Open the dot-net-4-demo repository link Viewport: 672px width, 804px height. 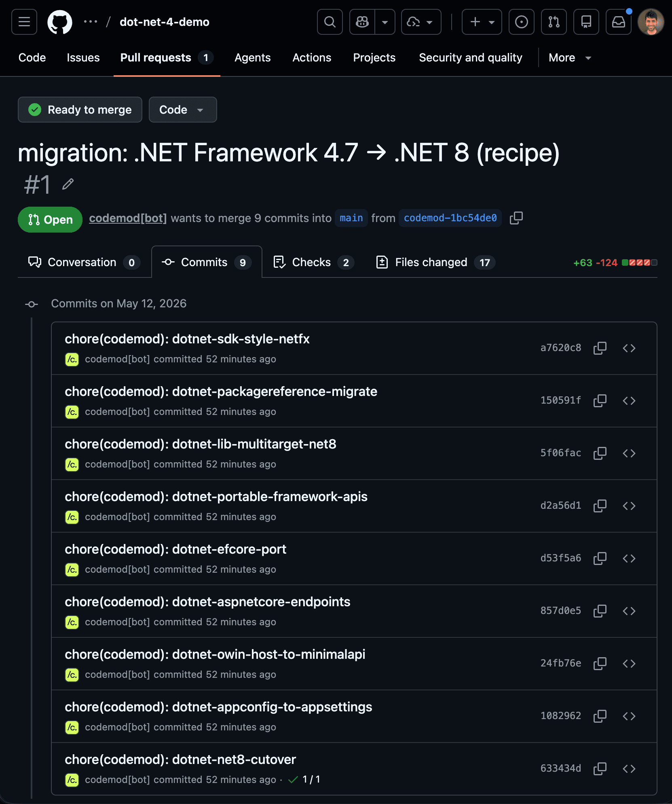coord(165,22)
